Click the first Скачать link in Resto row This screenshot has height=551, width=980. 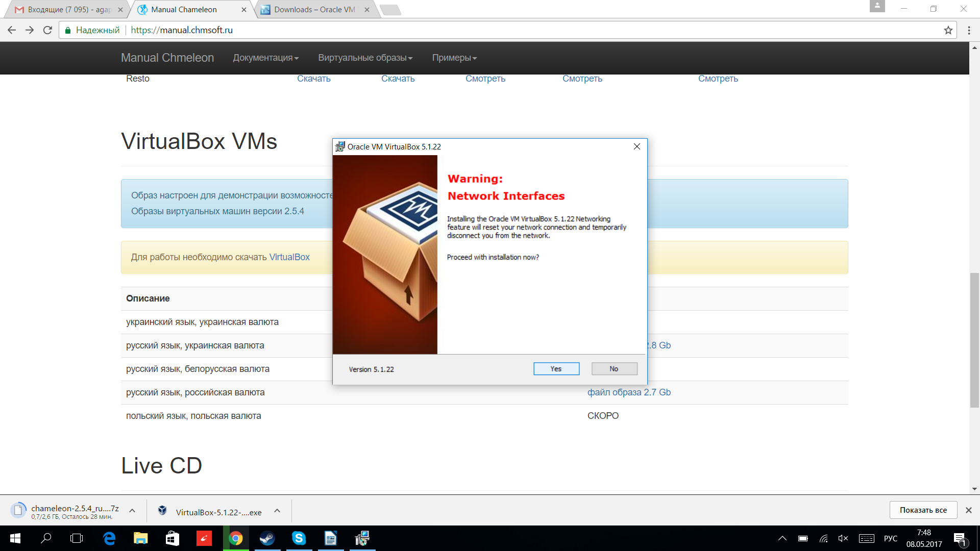coord(314,79)
